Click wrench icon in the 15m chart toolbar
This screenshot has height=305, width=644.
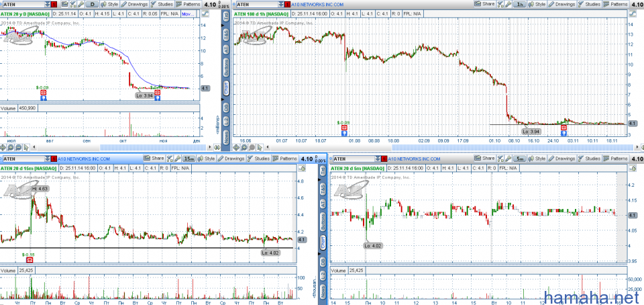tap(177, 159)
